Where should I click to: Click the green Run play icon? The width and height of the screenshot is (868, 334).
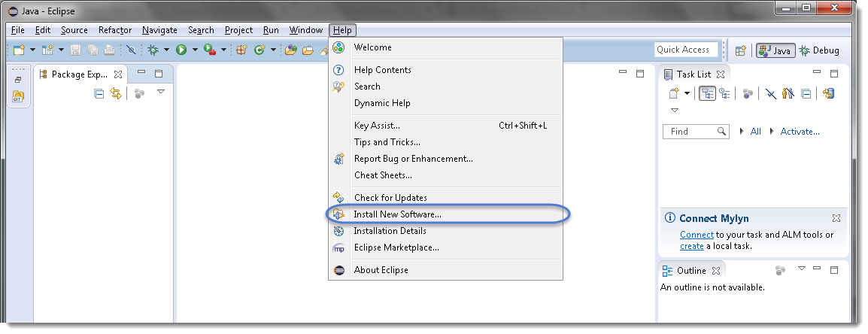(181, 50)
